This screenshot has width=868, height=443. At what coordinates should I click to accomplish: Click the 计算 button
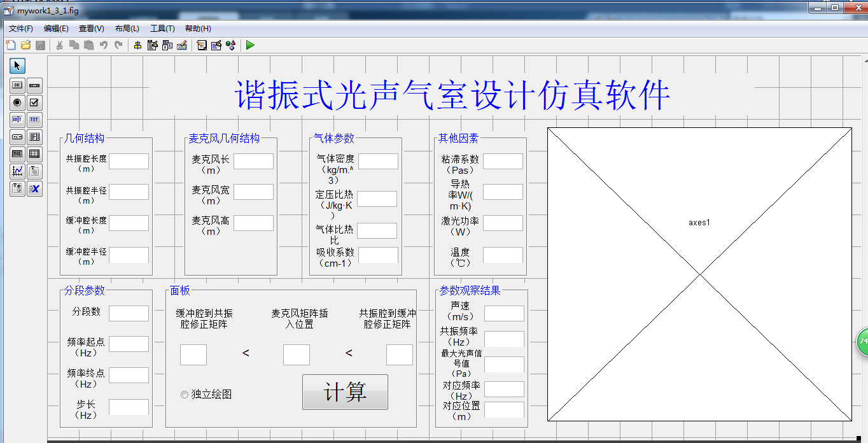coord(345,392)
